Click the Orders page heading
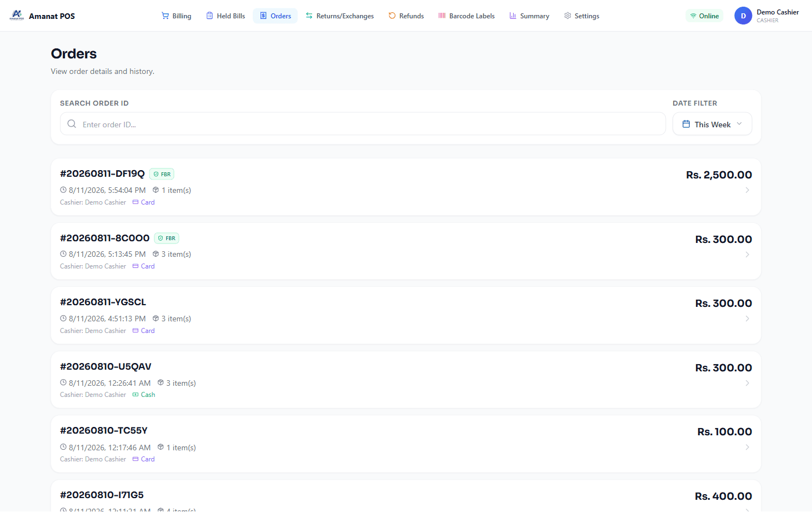 point(74,53)
